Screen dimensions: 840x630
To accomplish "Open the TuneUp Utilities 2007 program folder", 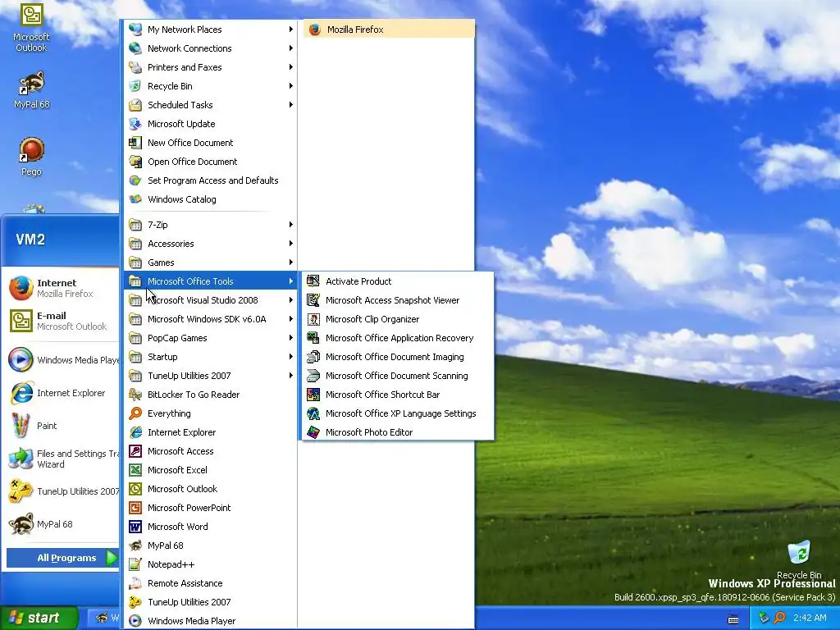I will pos(210,376).
